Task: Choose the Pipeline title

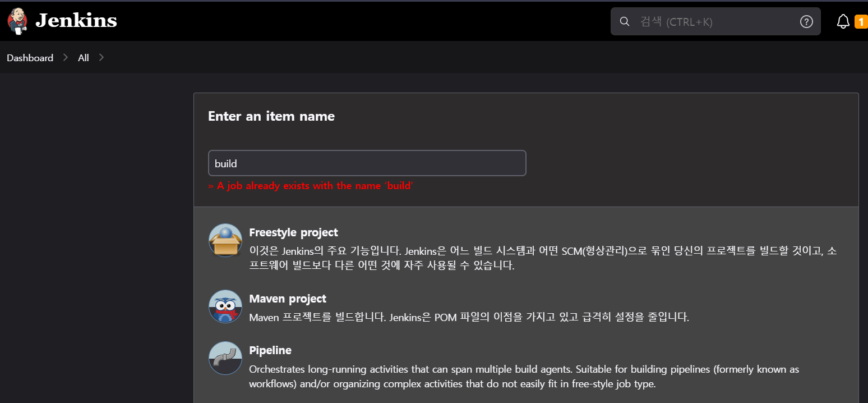Action: (x=270, y=350)
